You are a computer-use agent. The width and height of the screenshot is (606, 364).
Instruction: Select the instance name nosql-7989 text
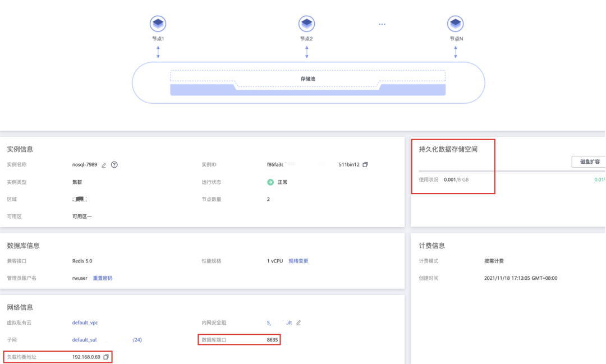(85, 164)
